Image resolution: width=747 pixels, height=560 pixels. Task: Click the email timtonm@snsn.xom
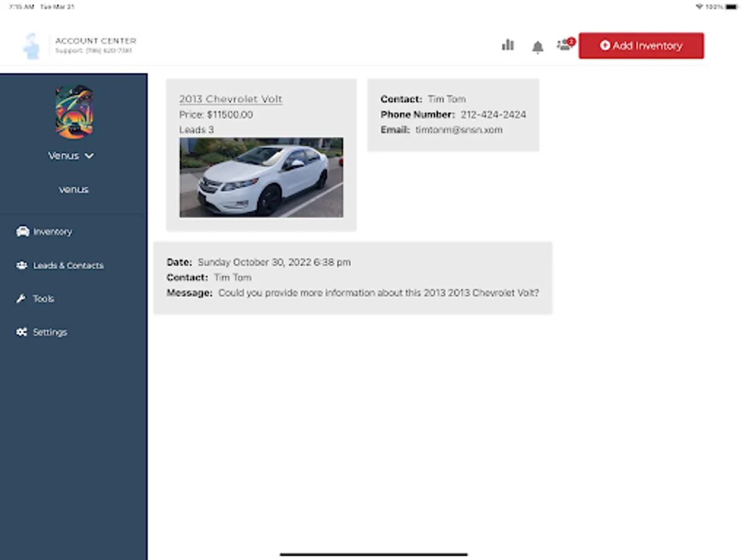(x=459, y=130)
